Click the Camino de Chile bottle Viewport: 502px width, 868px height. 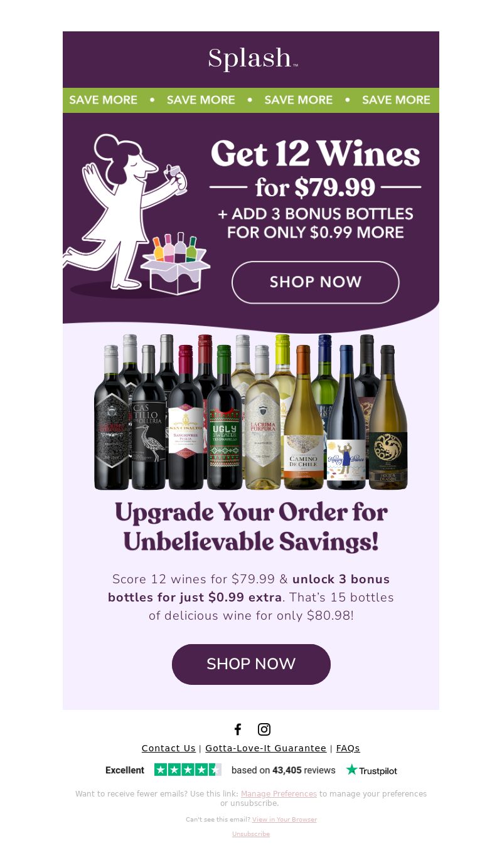pyautogui.click(x=304, y=417)
